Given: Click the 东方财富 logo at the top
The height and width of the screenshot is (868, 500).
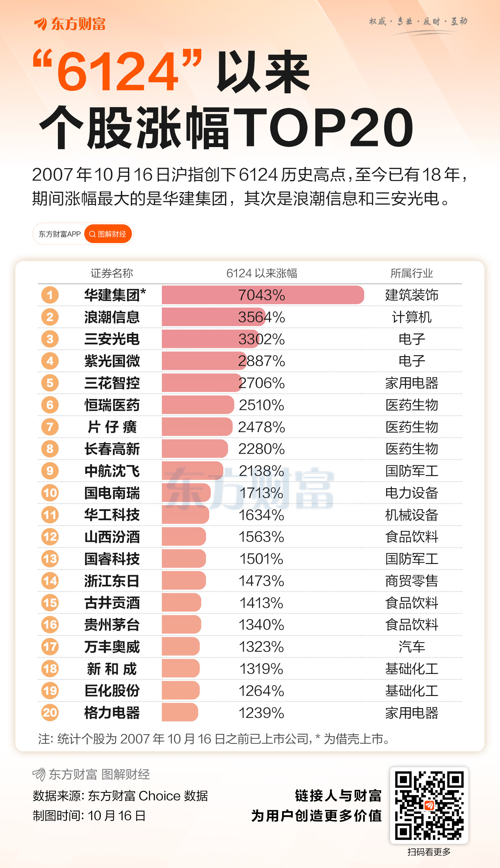Looking at the screenshot, I should (x=70, y=24).
